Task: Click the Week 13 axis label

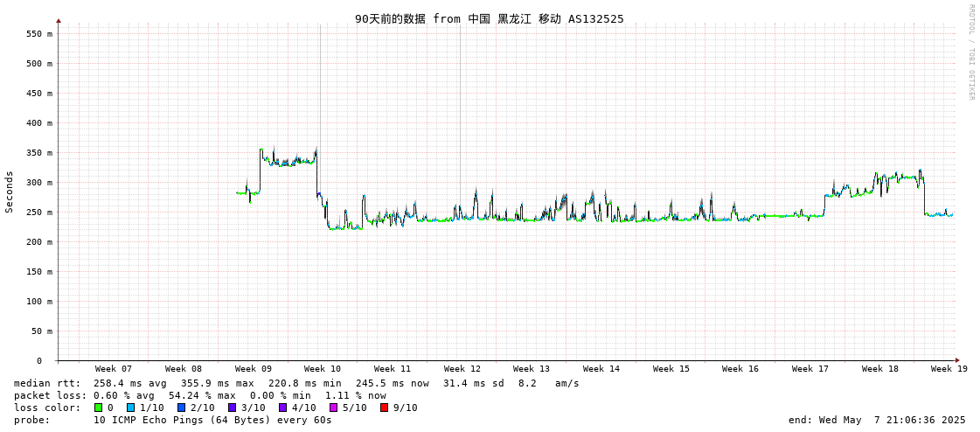Action: 532,369
